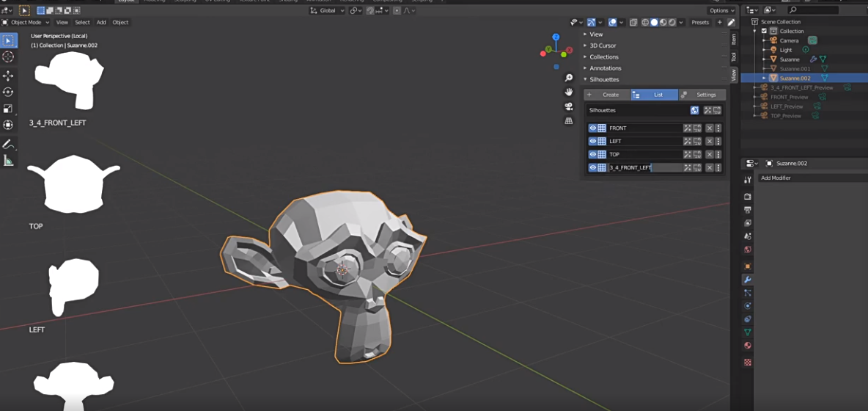This screenshot has height=411, width=868.
Task: Switch perspective/orthographic grid icon
Action: coord(568,121)
